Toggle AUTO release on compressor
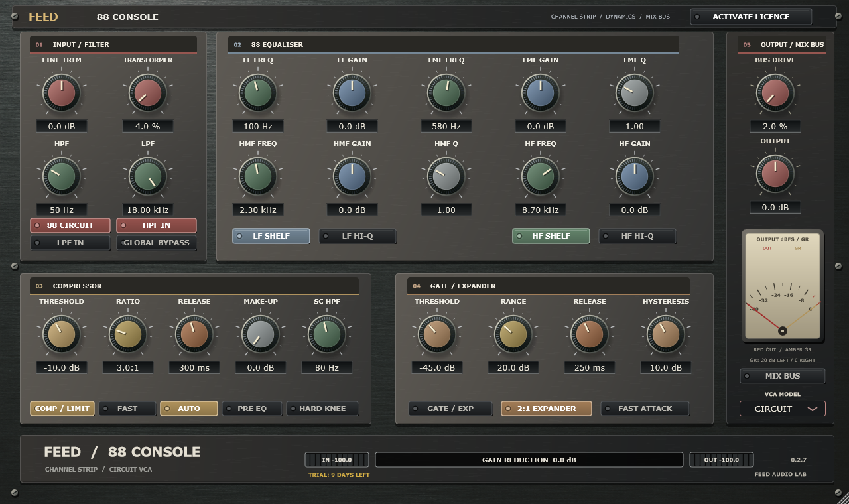 (x=189, y=409)
